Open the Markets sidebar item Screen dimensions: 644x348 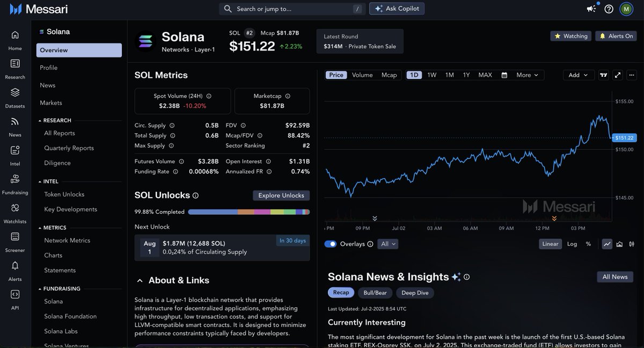50,103
